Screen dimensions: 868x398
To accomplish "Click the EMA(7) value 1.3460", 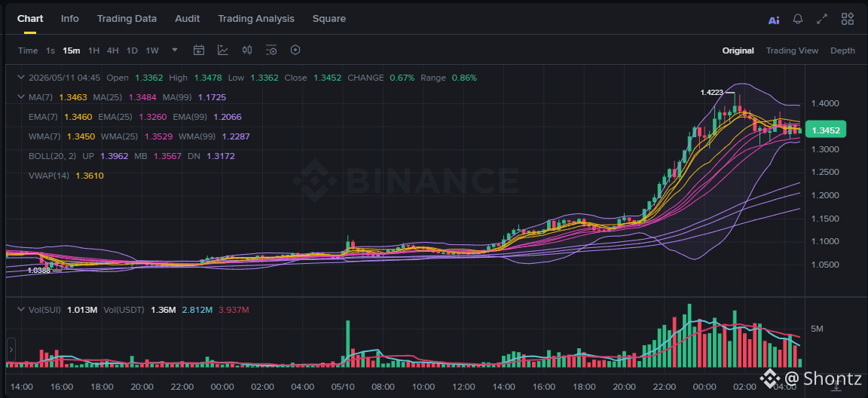I will click(x=78, y=117).
